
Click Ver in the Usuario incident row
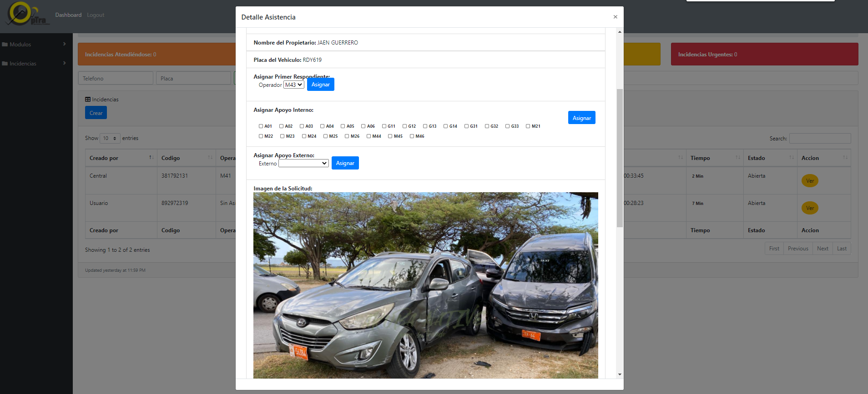tap(810, 208)
